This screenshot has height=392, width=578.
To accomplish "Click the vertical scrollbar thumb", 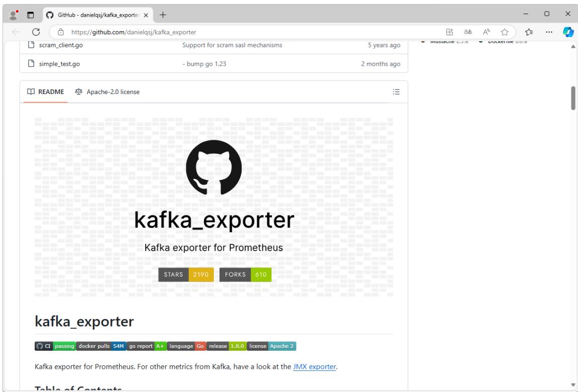I will [x=573, y=98].
